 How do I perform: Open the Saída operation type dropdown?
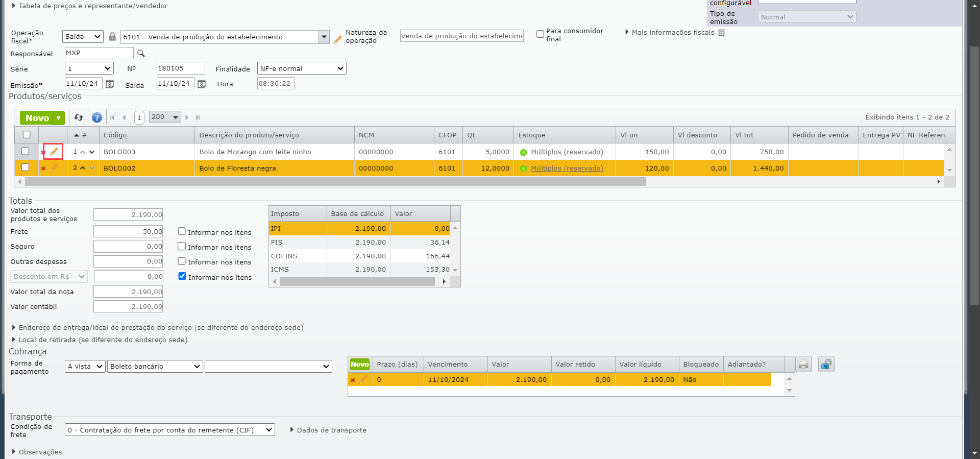click(83, 37)
